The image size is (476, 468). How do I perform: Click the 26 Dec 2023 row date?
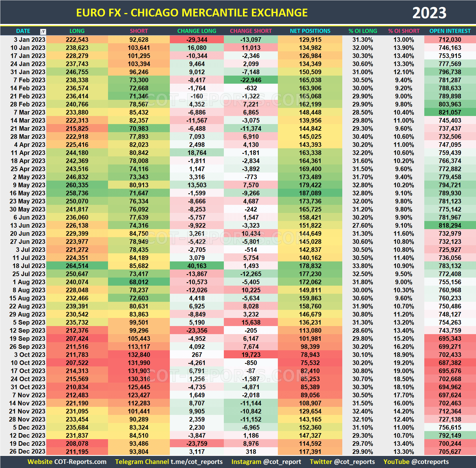pos(27,452)
